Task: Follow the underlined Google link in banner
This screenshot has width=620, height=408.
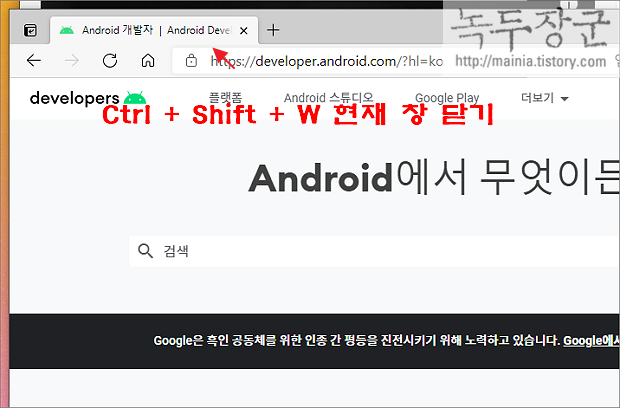Action: click(x=591, y=340)
